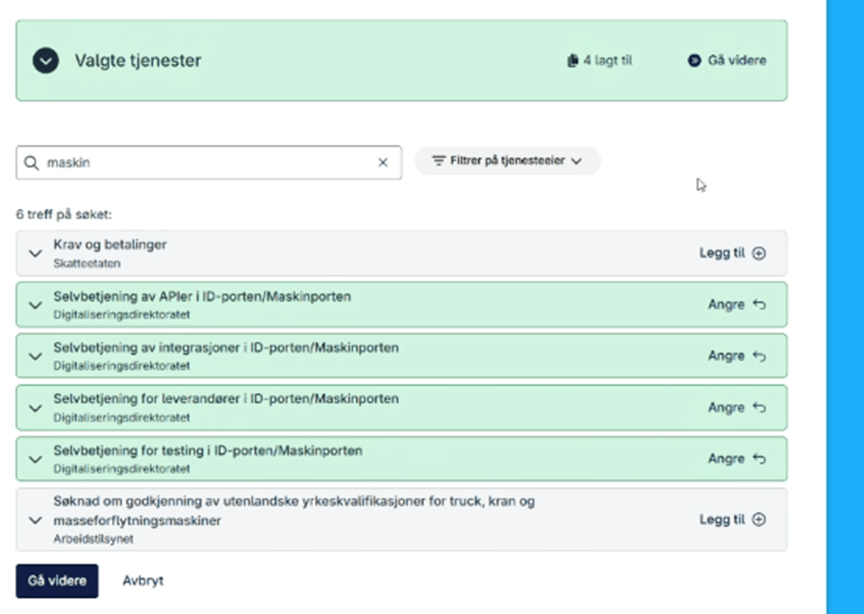Screen dimensions: 864x614
Task: Click the clear X in search field
Action: click(382, 162)
